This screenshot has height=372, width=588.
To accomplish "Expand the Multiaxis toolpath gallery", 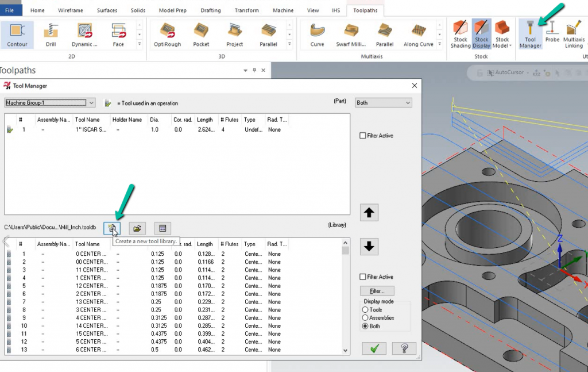I will (439, 44).
